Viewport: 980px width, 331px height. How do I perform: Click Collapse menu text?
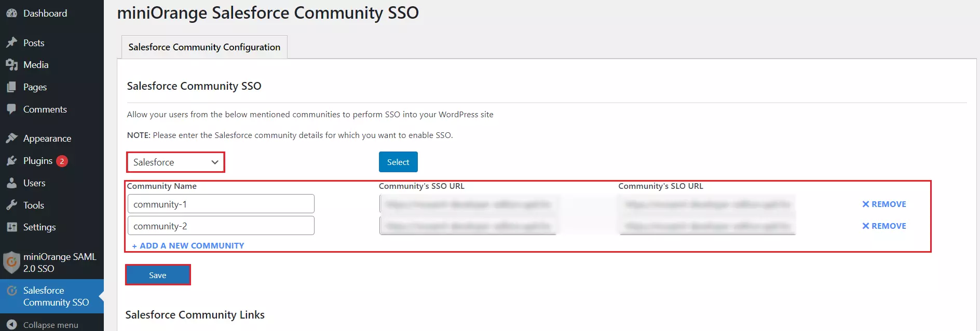click(51, 325)
